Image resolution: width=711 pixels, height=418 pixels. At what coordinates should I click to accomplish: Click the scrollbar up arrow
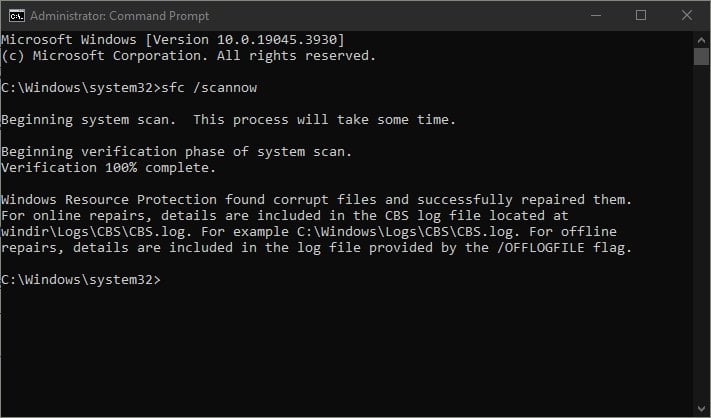[x=701, y=40]
